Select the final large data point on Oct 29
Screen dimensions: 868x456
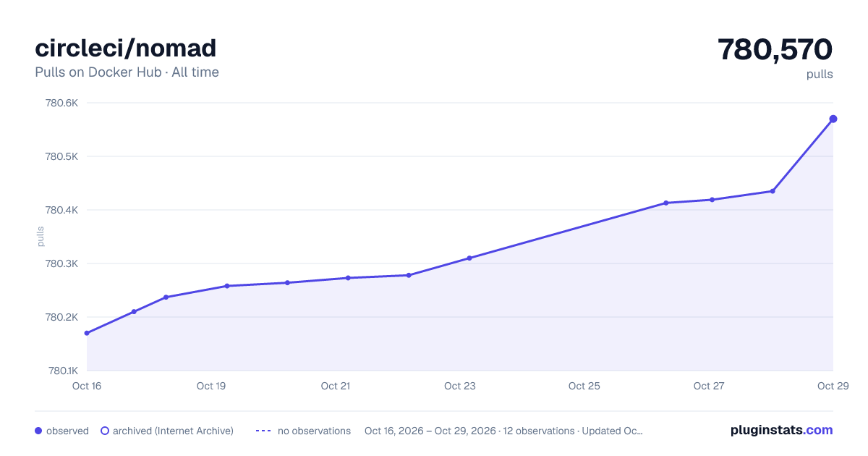pyautogui.click(x=833, y=119)
